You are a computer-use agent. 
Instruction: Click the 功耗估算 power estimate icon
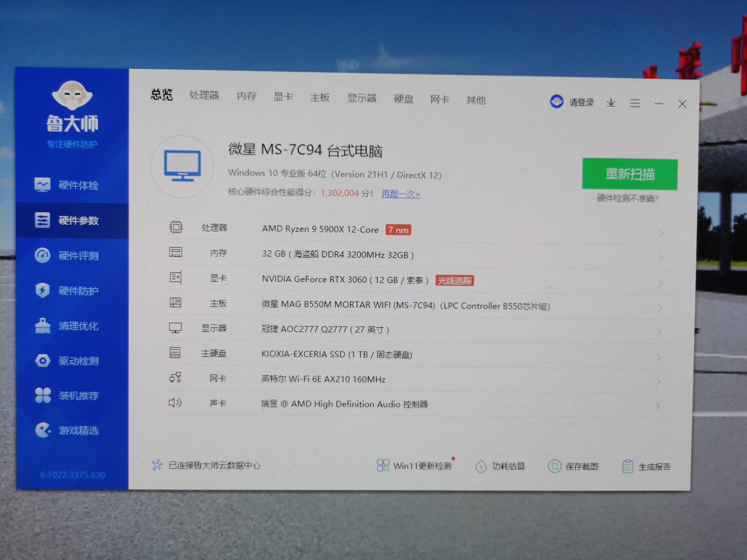(481, 466)
